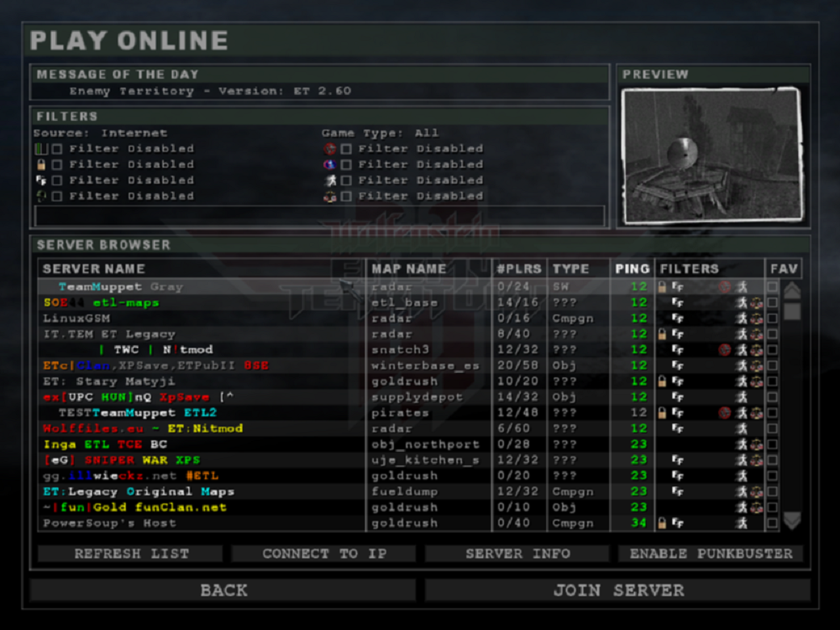Click friendly fire icon in SOE etl-maps row
Screen dimensions: 840x630
(678, 302)
